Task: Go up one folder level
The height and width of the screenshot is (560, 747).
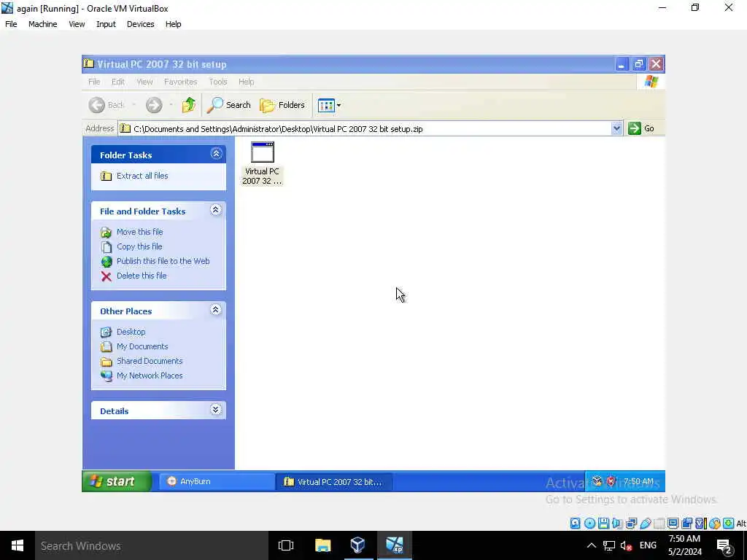Action: (x=189, y=105)
